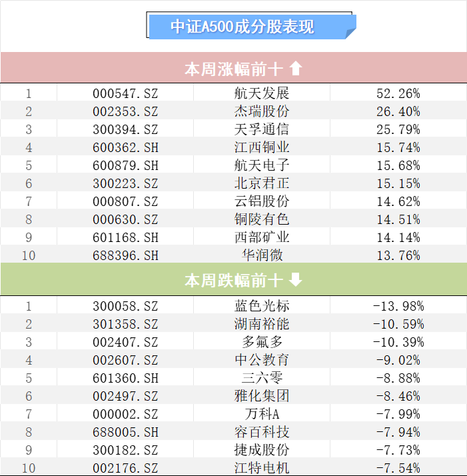Click the 万科A name cell
The height and width of the screenshot is (476, 467).
point(262,414)
